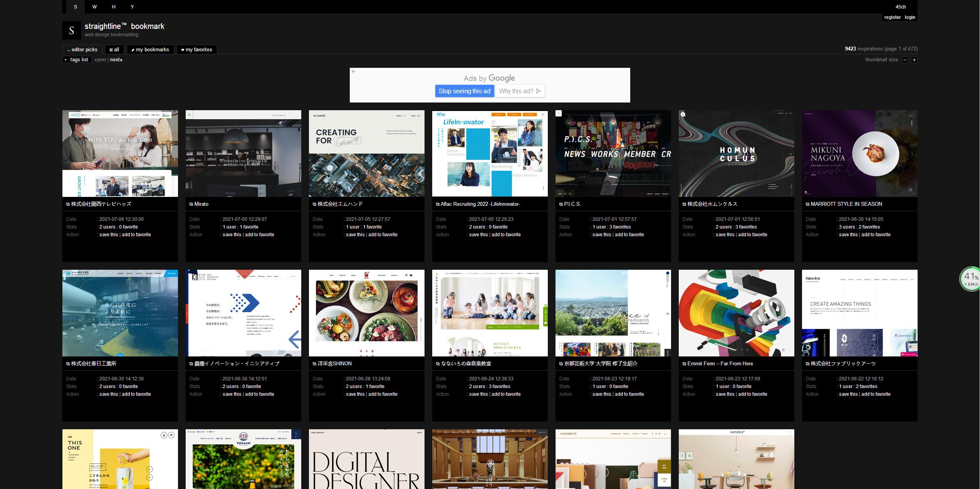Click external link icon beside Mirato title
Screen dimensions: 980x489
point(191,204)
